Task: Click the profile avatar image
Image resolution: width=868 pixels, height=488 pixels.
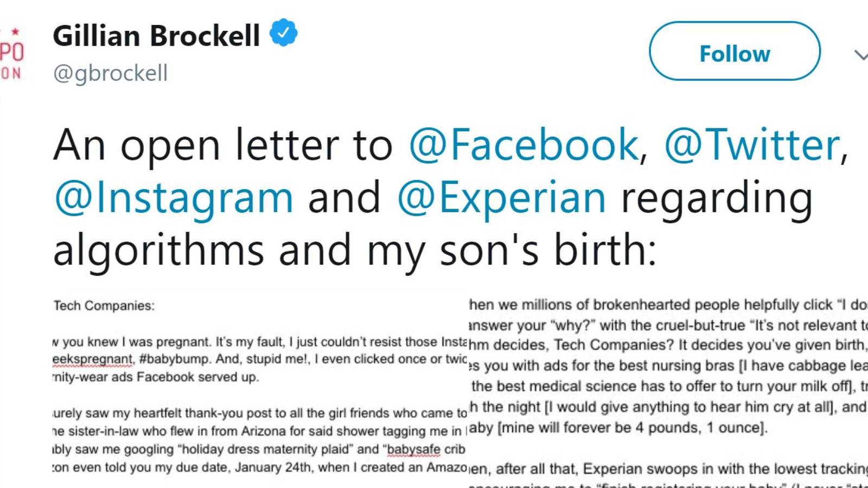Action: [12, 54]
